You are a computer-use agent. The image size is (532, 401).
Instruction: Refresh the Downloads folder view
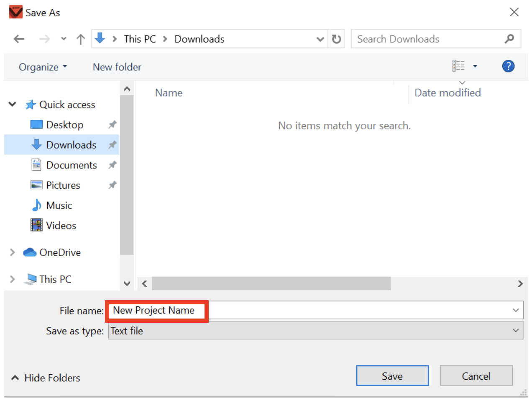(x=336, y=39)
